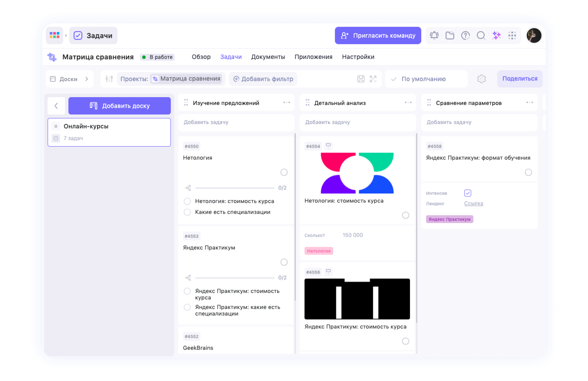The image size is (588, 381).
Task: Open the 'Документы' tab
Action: tap(268, 57)
